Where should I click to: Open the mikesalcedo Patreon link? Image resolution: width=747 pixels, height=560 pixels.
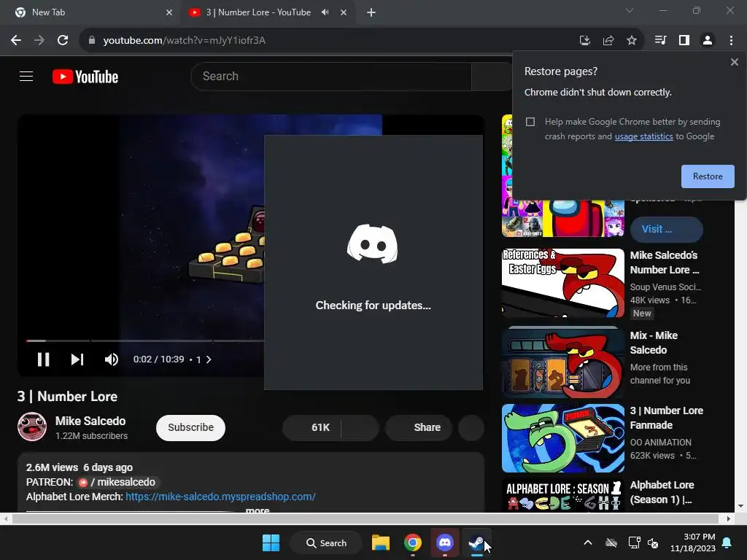(117, 483)
